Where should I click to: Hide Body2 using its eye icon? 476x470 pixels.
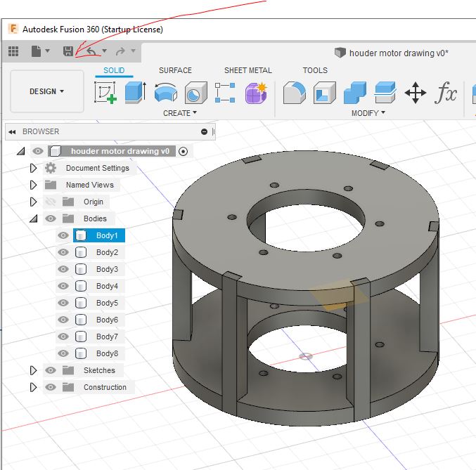pos(63,252)
